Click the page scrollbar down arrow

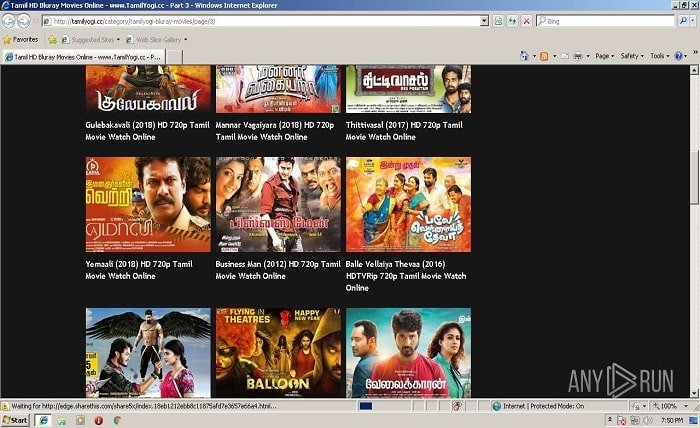pos(694,393)
